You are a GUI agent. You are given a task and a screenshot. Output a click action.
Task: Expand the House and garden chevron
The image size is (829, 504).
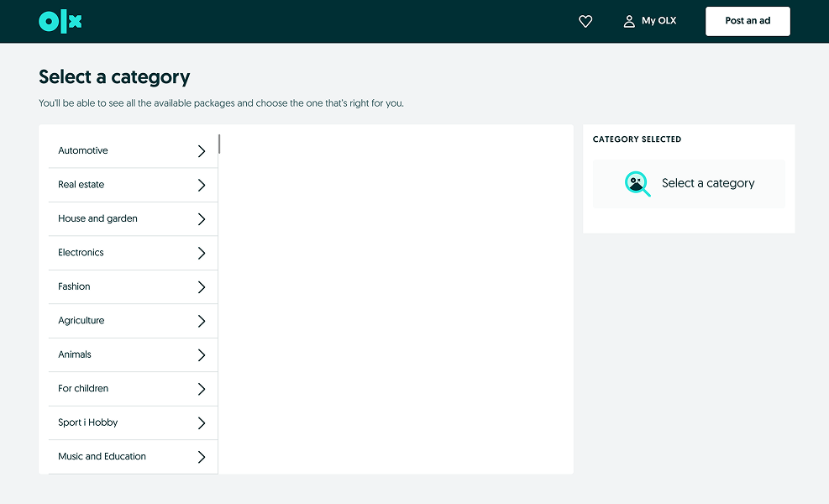(202, 219)
